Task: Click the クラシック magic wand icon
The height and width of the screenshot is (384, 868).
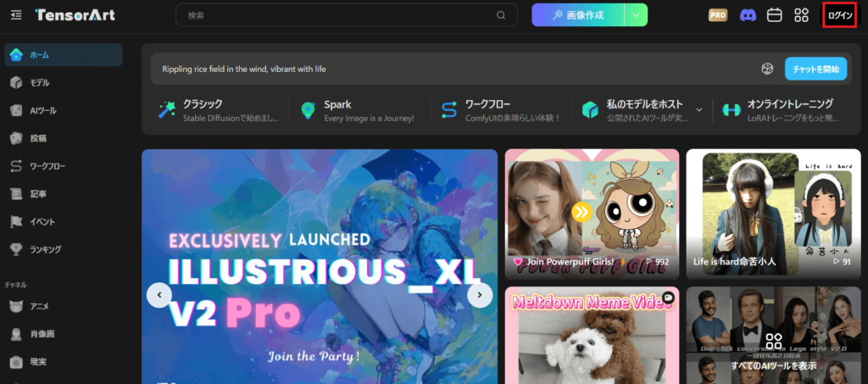Action: (x=167, y=109)
